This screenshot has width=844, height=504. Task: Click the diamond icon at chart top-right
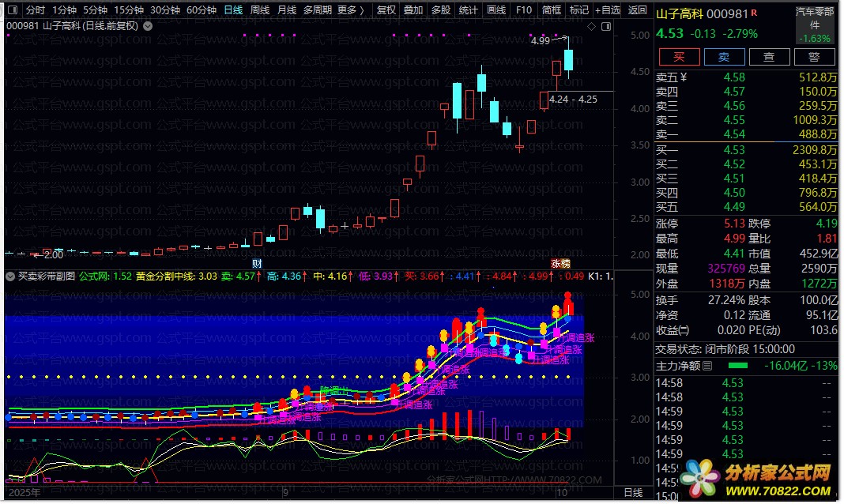(x=591, y=26)
